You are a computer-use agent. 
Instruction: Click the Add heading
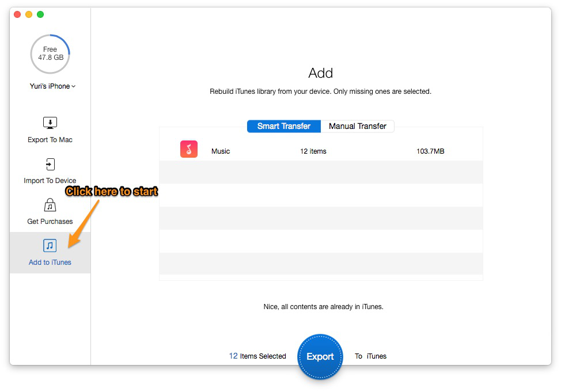pos(321,73)
